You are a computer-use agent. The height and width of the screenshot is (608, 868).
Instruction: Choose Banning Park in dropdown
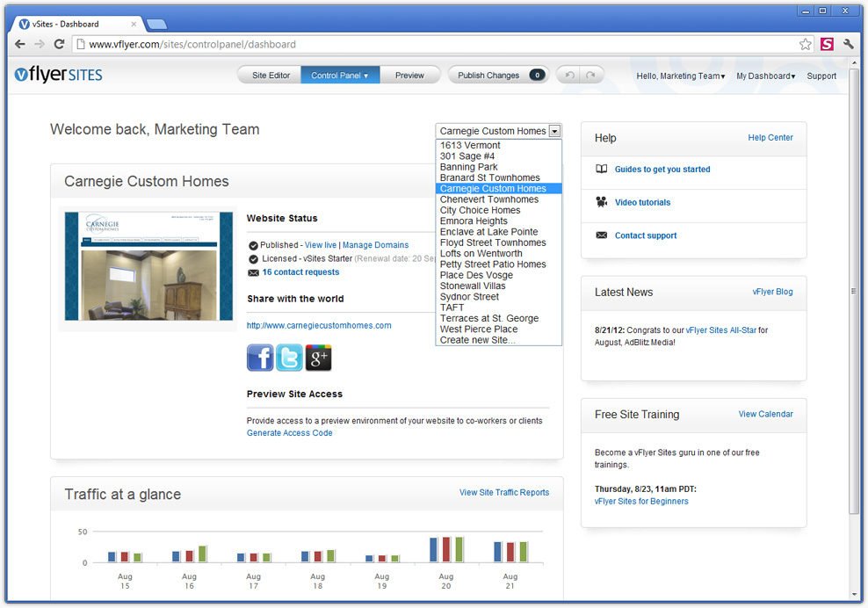498,167
